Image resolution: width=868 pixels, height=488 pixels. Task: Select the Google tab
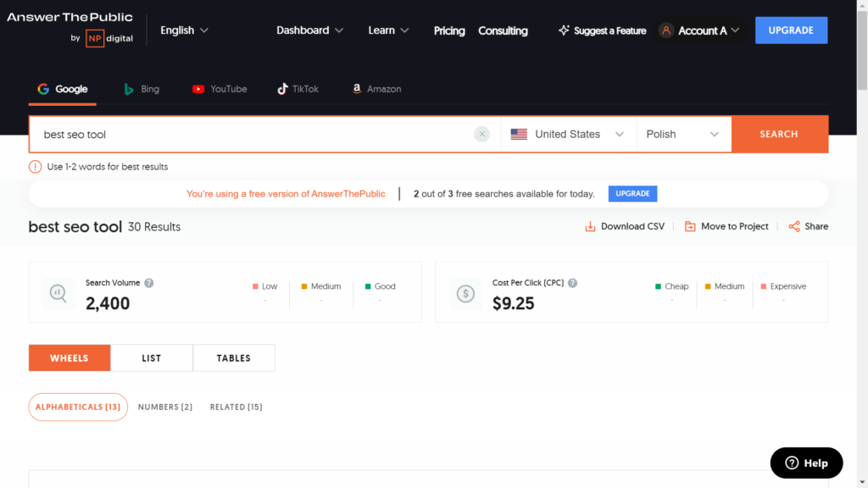point(62,88)
